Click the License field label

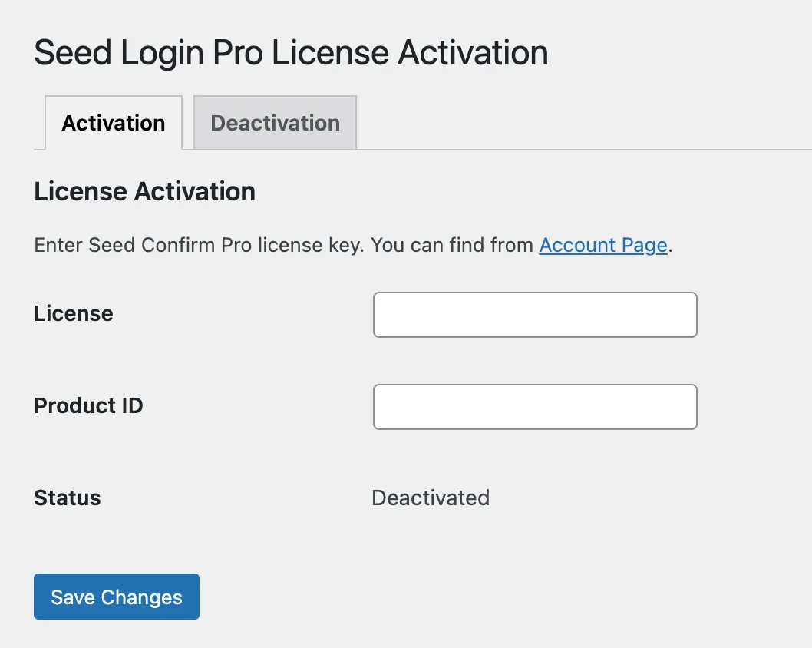point(74,313)
